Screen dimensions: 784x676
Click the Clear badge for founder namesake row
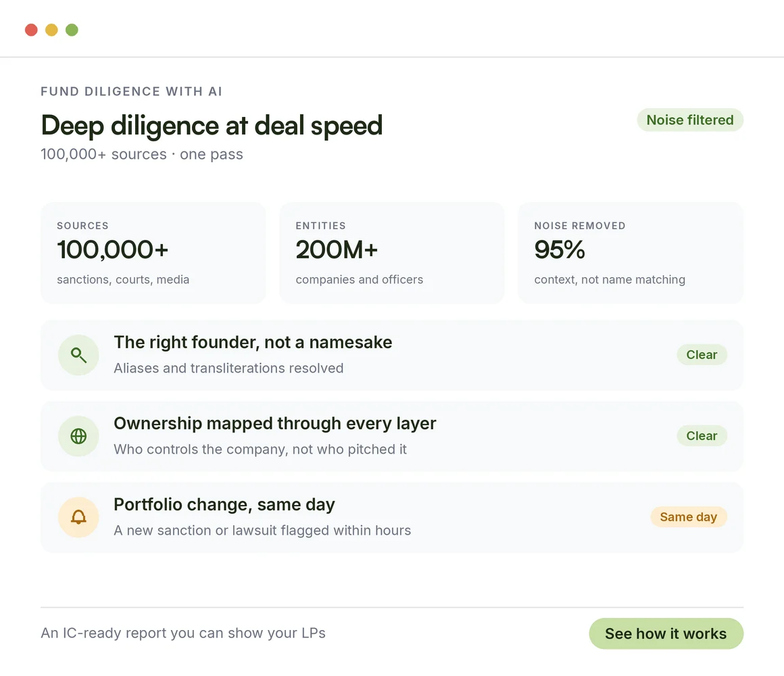tap(702, 354)
